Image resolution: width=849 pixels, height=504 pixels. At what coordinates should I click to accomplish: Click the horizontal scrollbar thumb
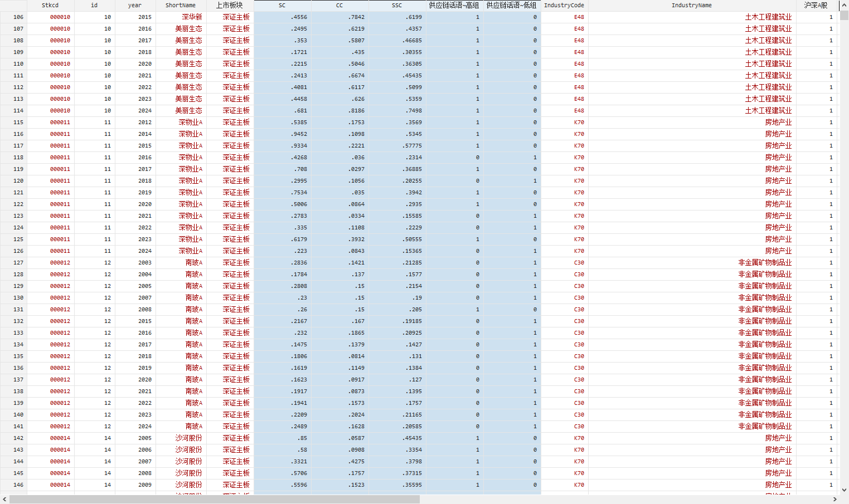pyautogui.click(x=215, y=500)
